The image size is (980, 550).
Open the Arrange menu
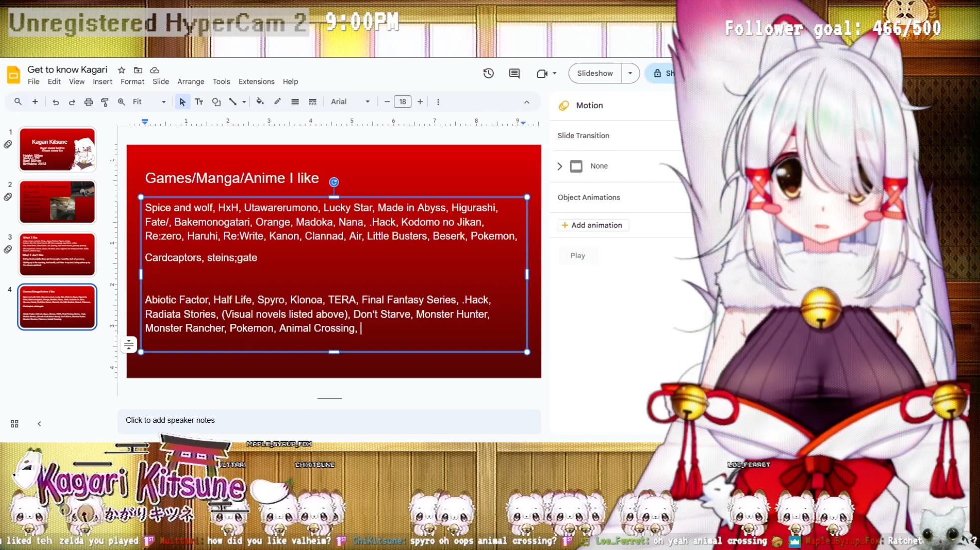point(191,82)
